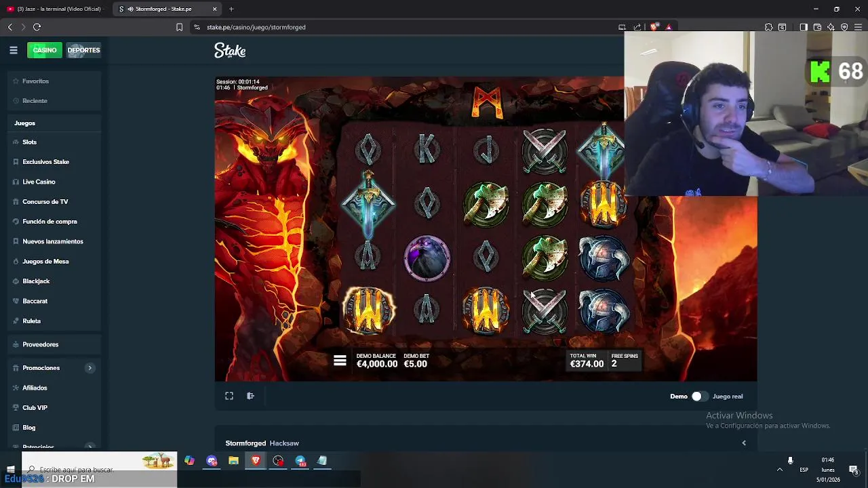This screenshot has height=488, width=868.
Task: Toggle the browser sidebar panel
Action: pyautogui.click(x=804, y=27)
